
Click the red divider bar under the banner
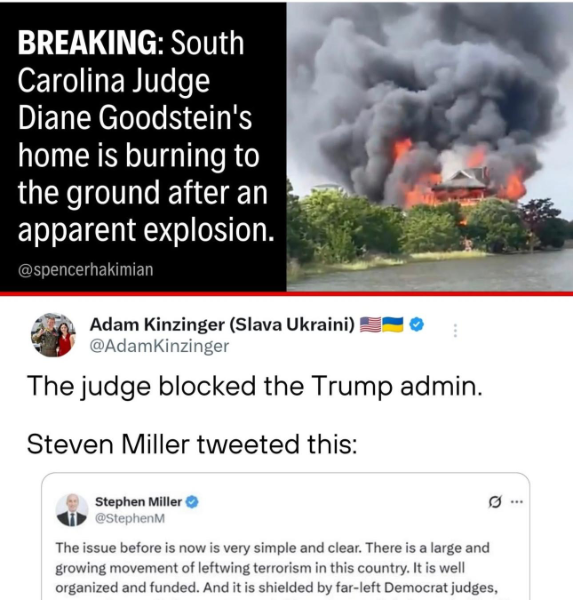[286, 294]
